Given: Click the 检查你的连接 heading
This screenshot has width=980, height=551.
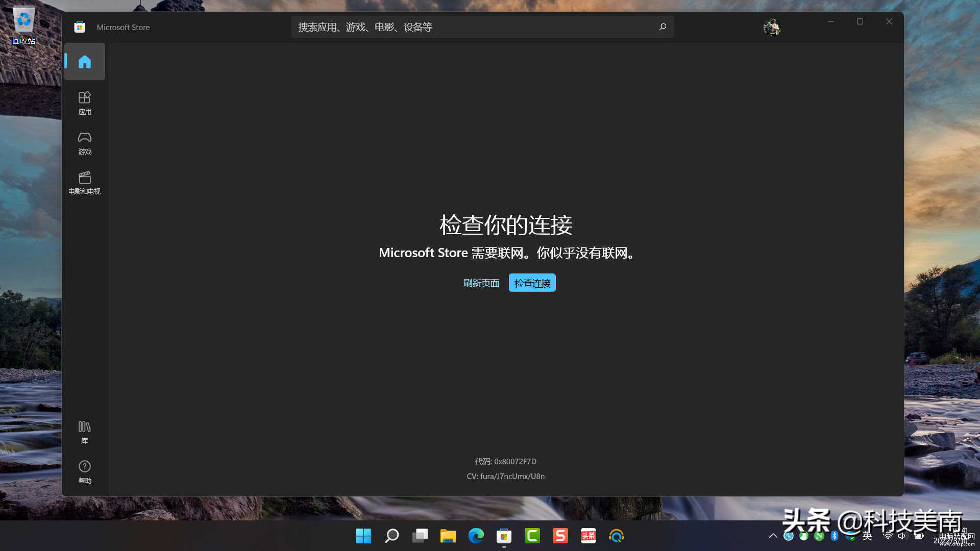Looking at the screenshot, I should point(506,225).
